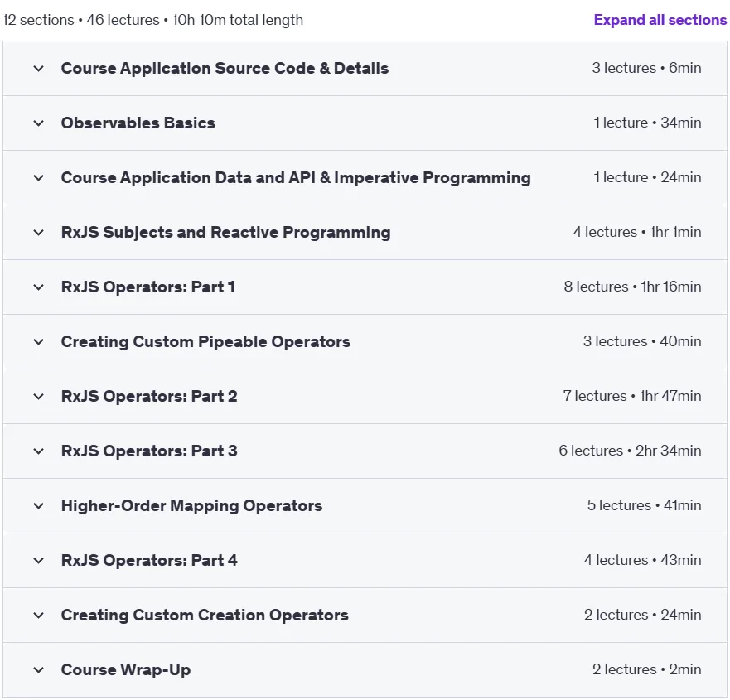Select Course Application Data and API & Imperative Programming title
Screen dimensions: 730x700
coord(296,178)
